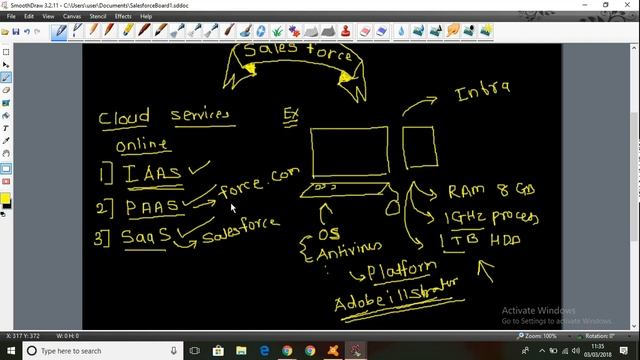This screenshot has height=360, width=640.
Task: Select the red rubber stamp tool
Action: (x=346, y=31)
